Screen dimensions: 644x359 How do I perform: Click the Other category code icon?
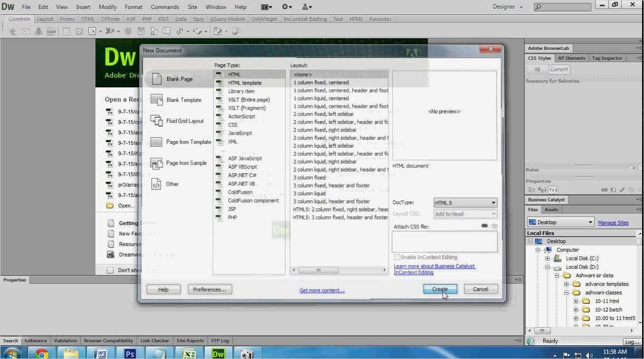[156, 184]
